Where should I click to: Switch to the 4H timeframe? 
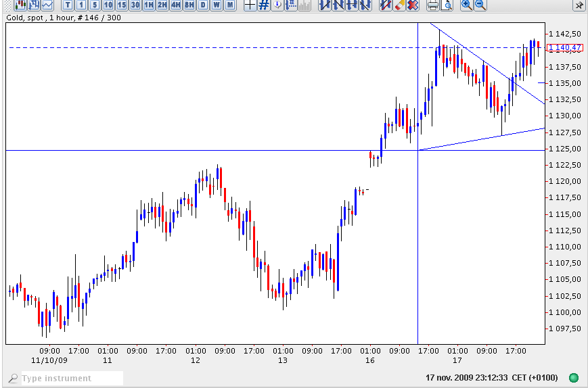175,5
